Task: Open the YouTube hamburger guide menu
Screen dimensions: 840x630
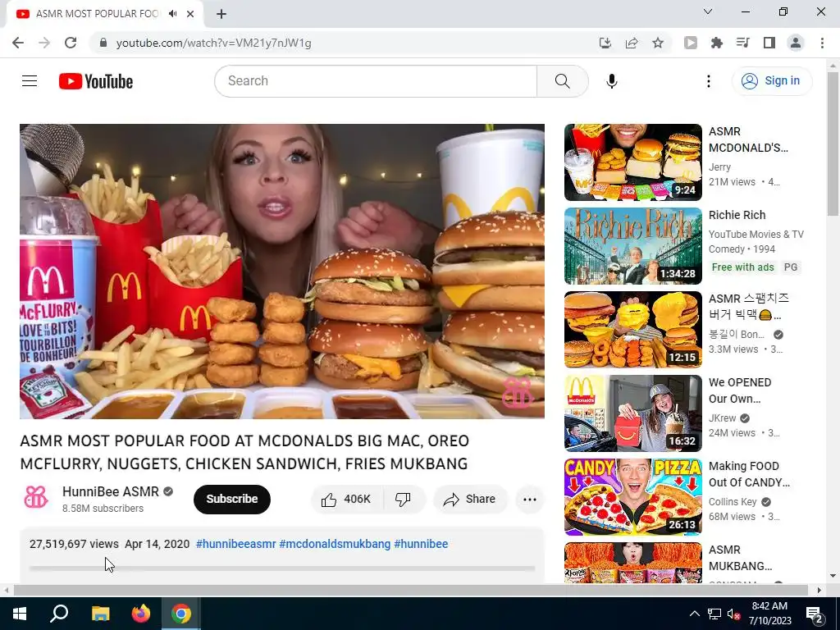Action: pyautogui.click(x=30, y=81)
